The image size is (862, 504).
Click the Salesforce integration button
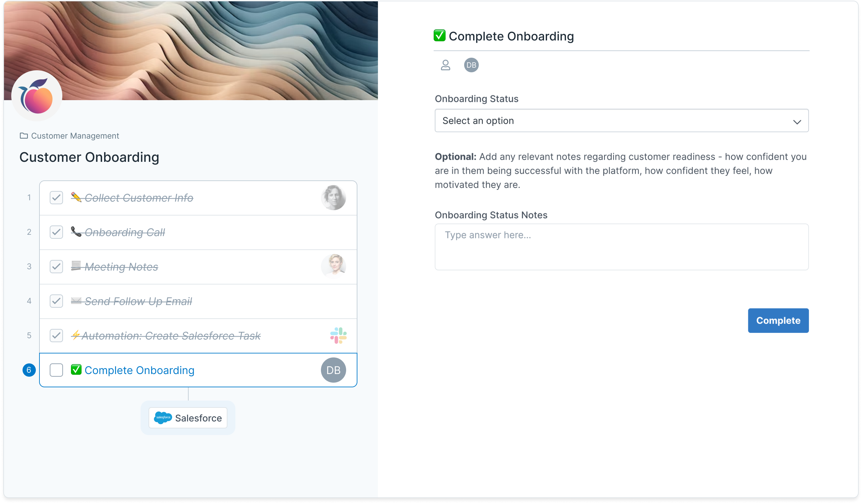coord(188,418)
